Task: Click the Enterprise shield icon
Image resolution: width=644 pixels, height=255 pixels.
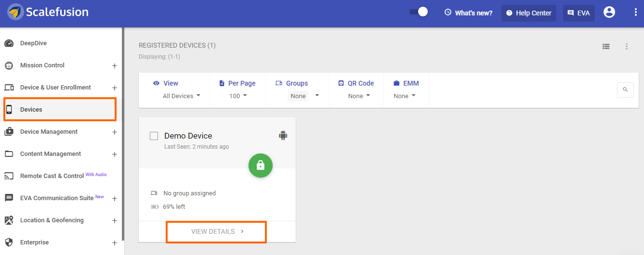Action: pyautogui.click(x=9, y=242)
